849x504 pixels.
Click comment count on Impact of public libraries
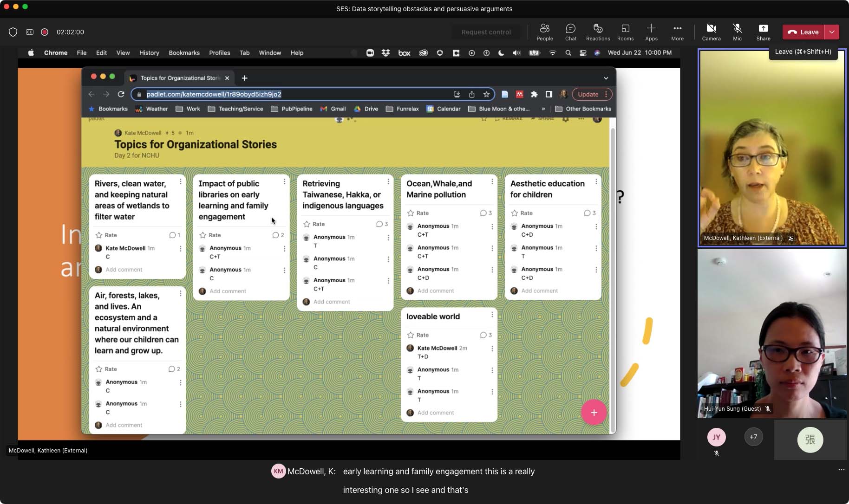pos(278,235)
